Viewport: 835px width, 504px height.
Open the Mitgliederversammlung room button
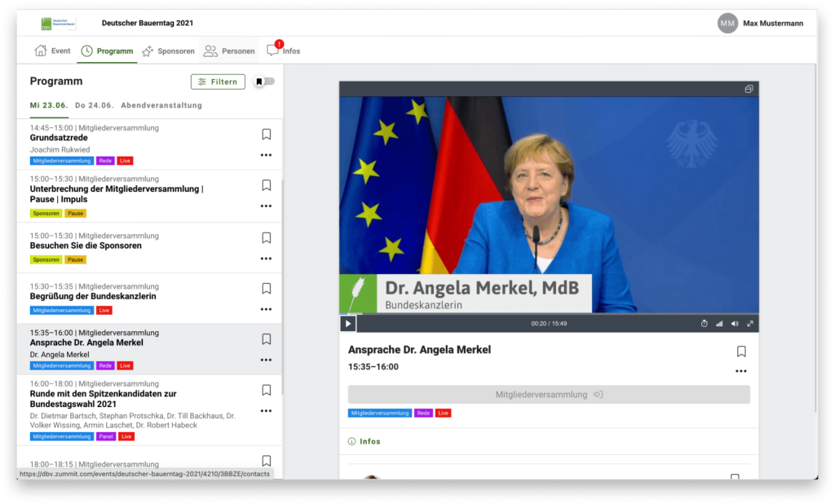[548, 394]
